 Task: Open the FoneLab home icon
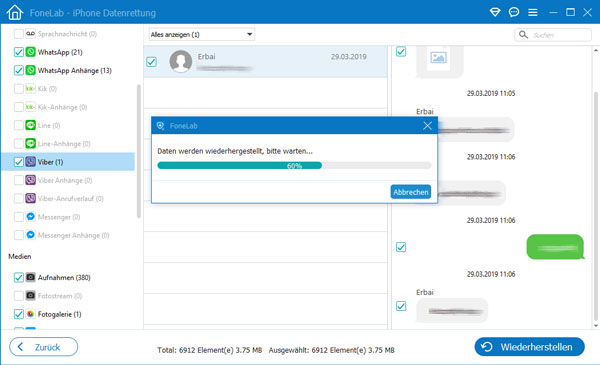pyautogui.click(x=15, y=12)
